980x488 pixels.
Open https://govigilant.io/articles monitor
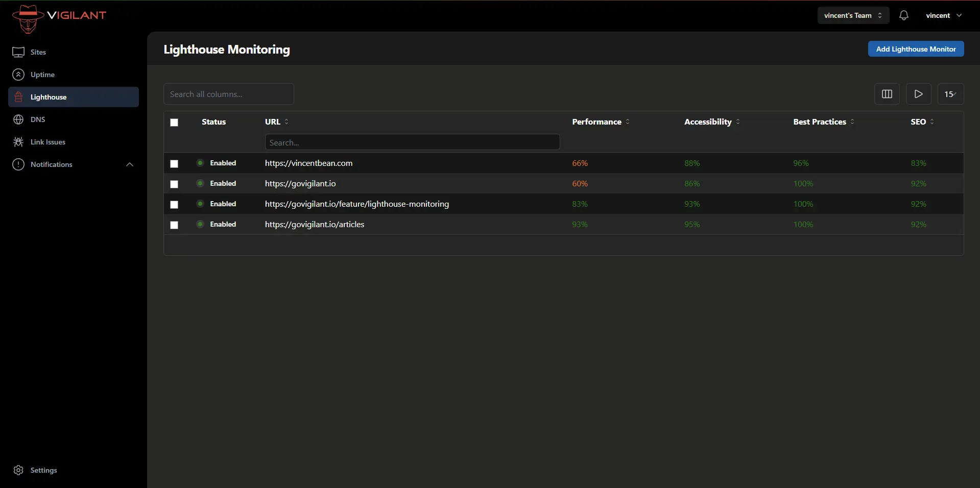315,224
